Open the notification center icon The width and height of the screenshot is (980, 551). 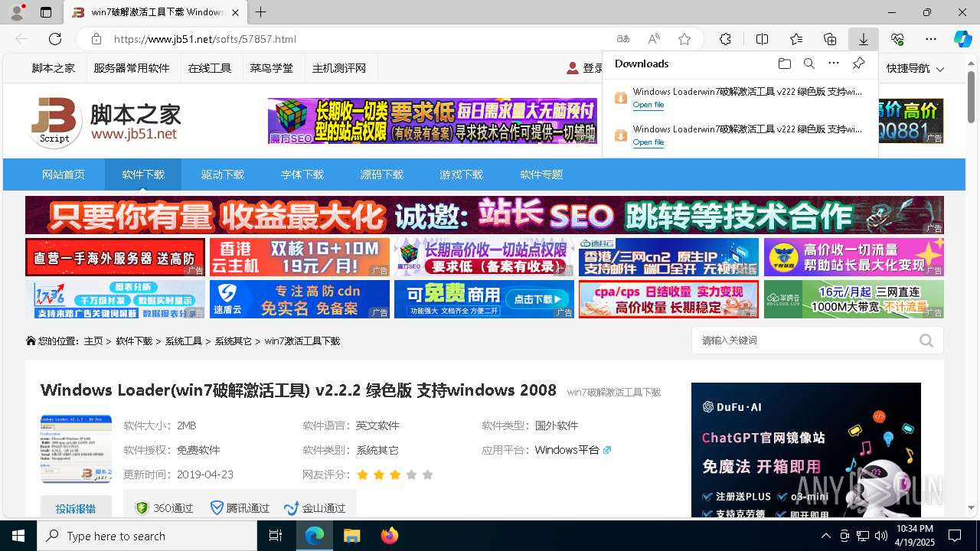click(x=955, y=536)
